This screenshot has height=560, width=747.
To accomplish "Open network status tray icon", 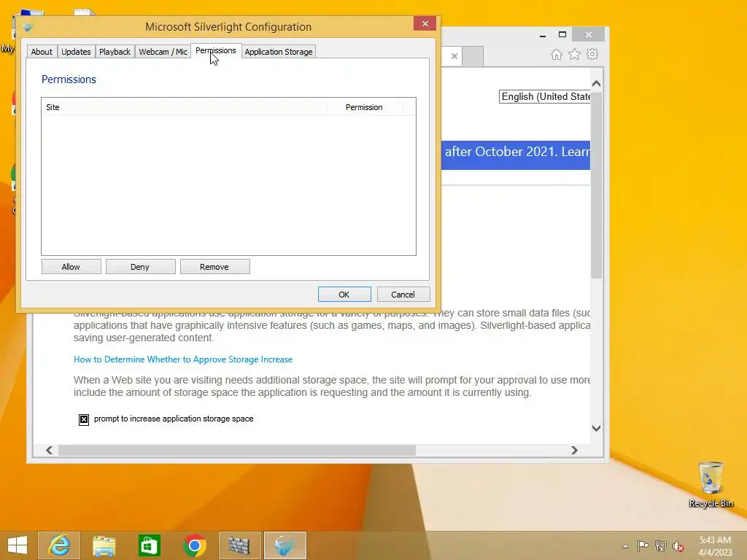I will click(661, 546).
